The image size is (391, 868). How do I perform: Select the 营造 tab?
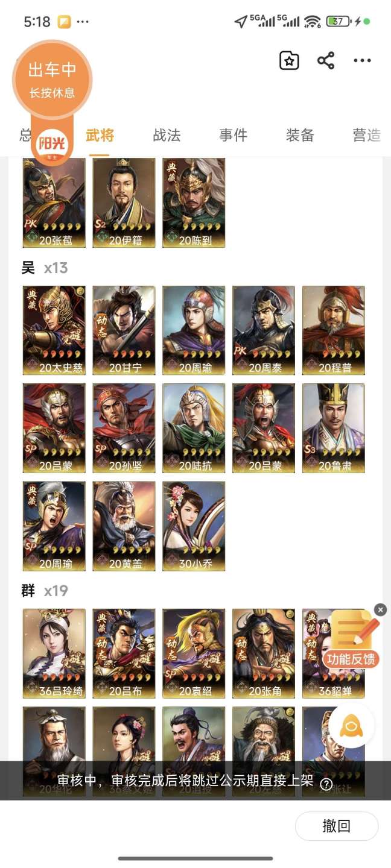tap(366, 135)
